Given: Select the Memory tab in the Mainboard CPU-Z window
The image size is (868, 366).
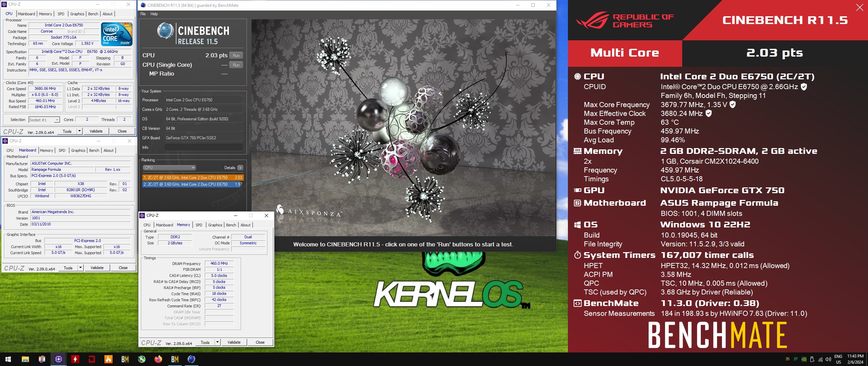Looking at the screenshot, I should pyautogui.click(x=46, y=150).
